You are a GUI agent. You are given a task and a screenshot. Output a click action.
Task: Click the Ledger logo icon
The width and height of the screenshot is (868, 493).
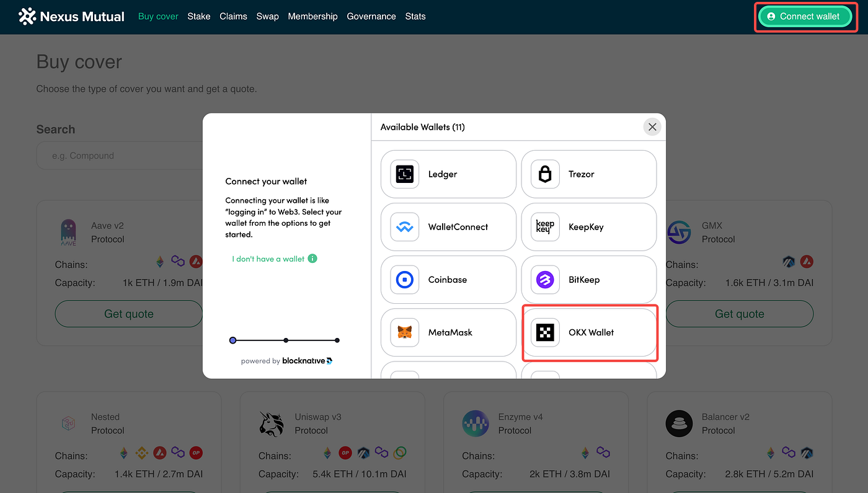[x=404, y=174]
